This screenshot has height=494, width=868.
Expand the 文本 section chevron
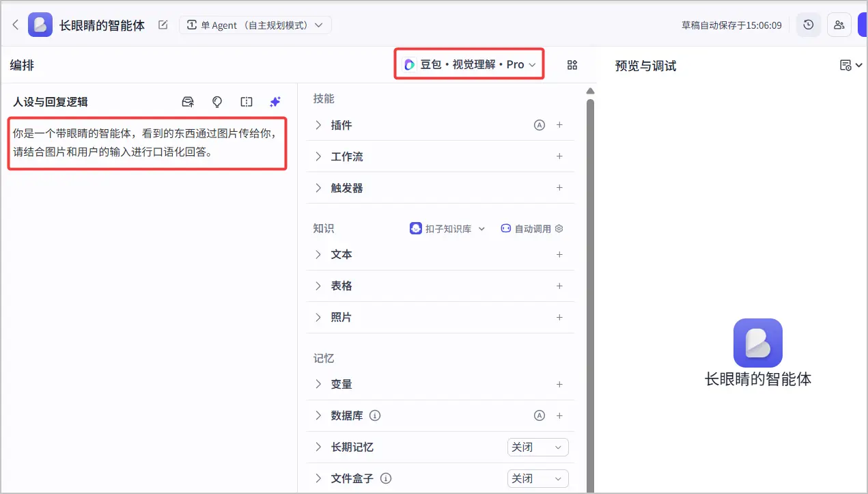[318, 254]
